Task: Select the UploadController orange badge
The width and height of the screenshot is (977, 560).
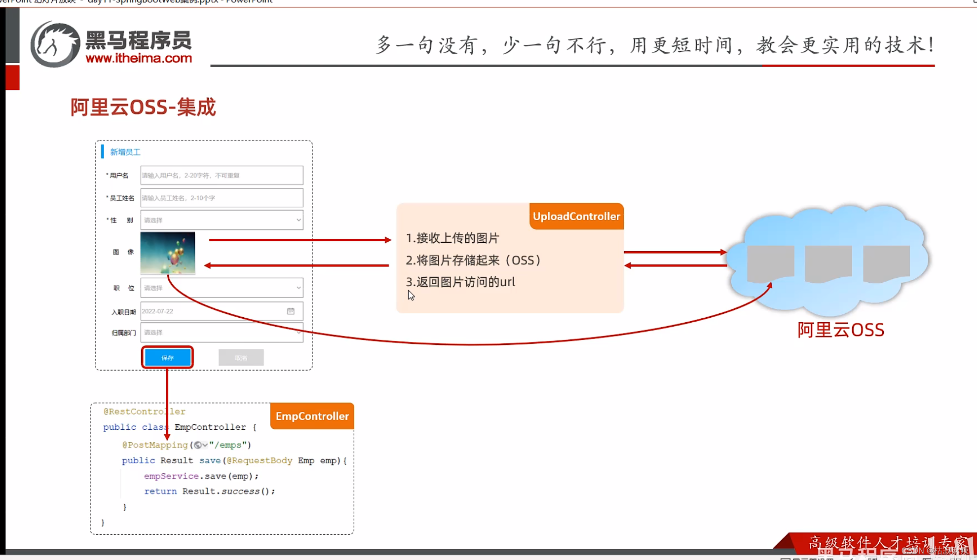Action: (576, 216)
